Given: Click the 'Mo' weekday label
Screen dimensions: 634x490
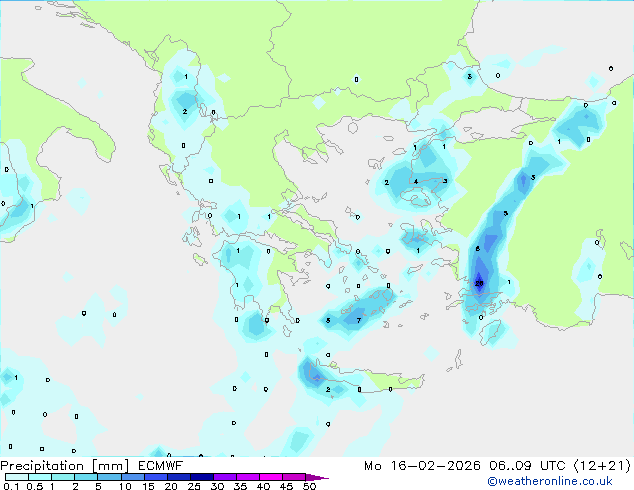Looking at the screenshot, I should click(x=373, y=466).
